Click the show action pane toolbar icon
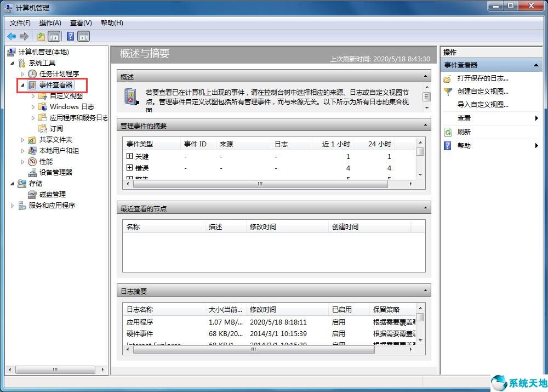 tap(83, 36)
